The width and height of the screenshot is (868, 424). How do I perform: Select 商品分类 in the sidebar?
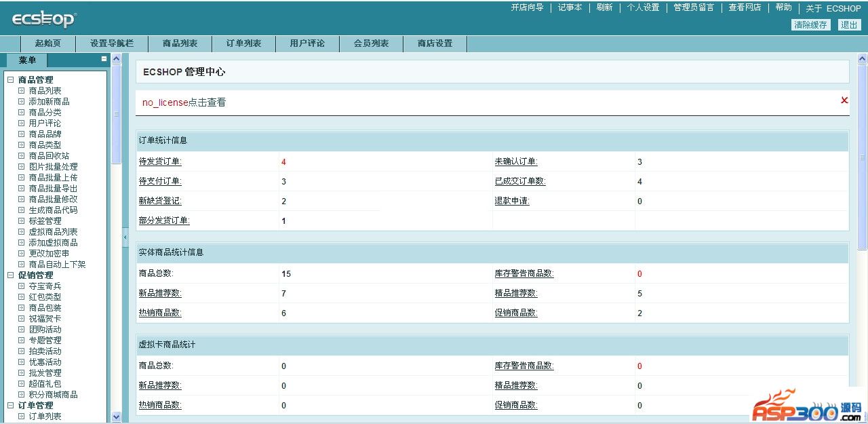(45, 113)
